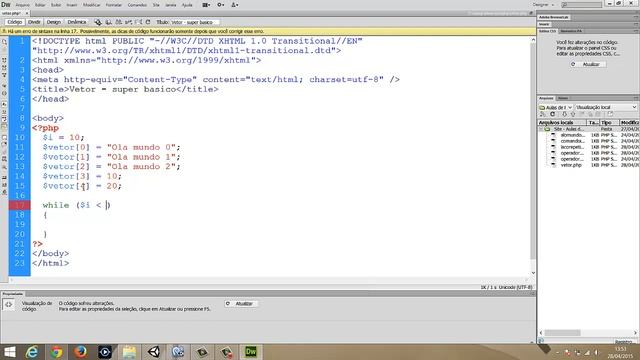Click the syntax error warning bar
This screenshot has height=360, width=640.
coord(268,31)
